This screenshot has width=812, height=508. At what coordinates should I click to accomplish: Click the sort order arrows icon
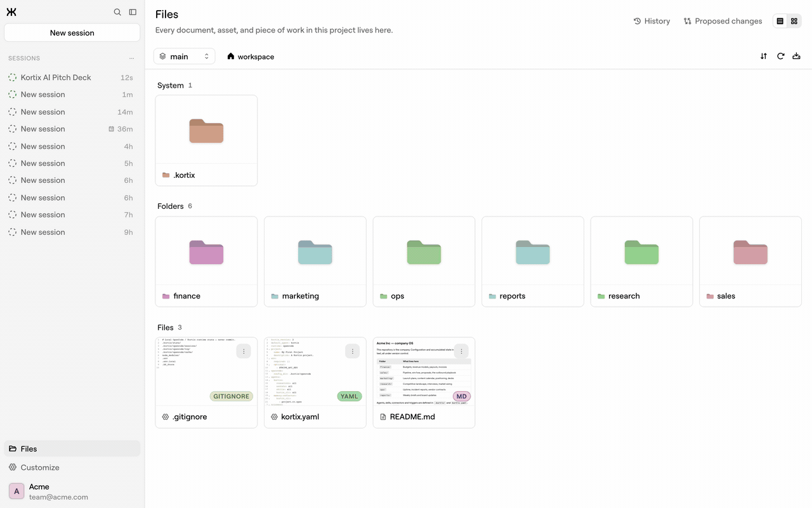point(764,57)
